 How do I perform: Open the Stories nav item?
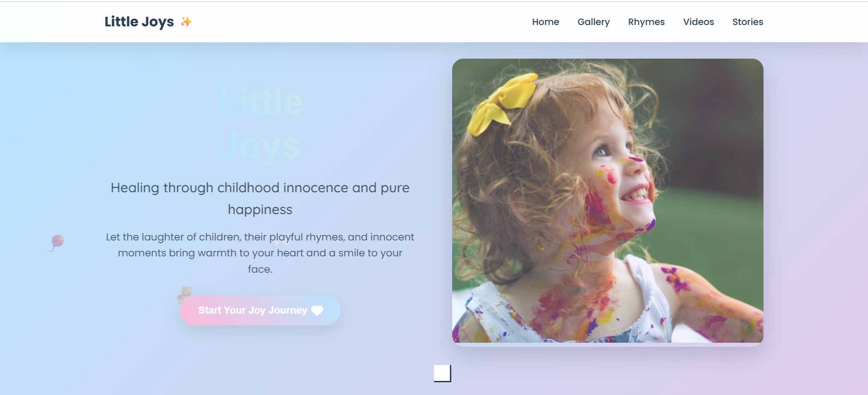pyautogui.click(x=748, y=22)
